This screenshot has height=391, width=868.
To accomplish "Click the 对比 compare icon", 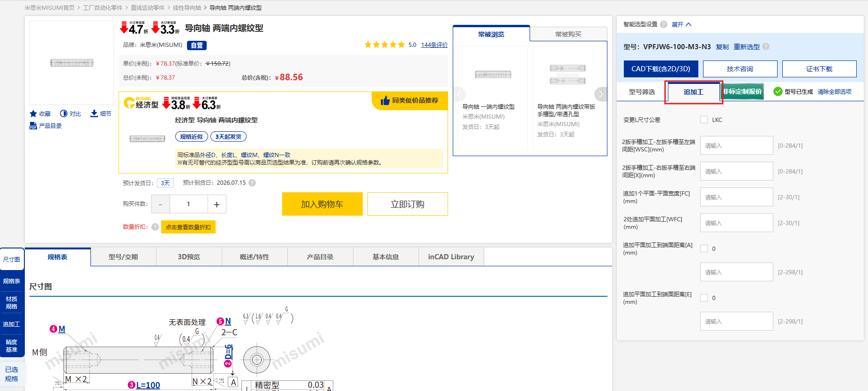I will [x=64, y=113].
